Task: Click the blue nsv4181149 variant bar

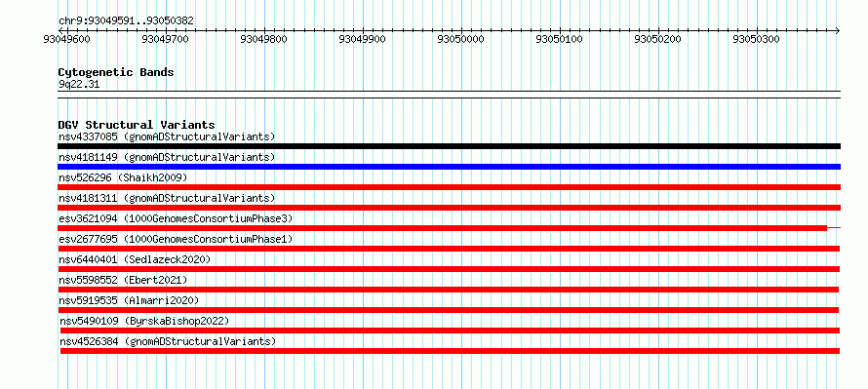Action: 449,167
